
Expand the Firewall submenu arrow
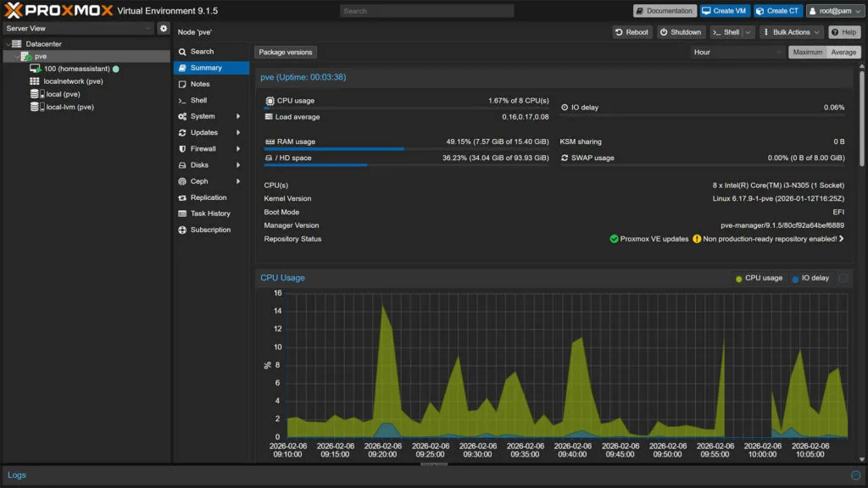pyautogui.click(x=238, y=149)
